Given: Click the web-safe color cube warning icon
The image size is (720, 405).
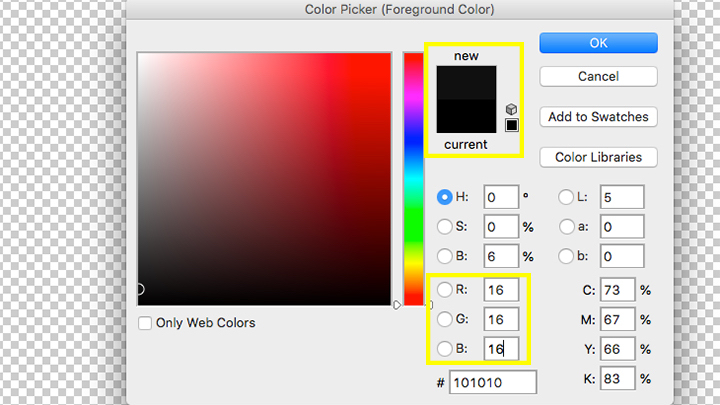Looking at the screenshot, I should pyautogui.click(x=511, y=109).
